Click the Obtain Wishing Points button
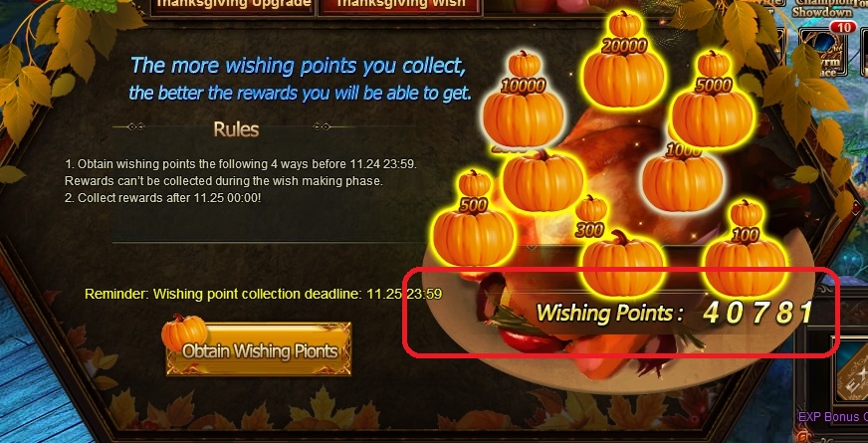Screen dimensions: 868x443 (259, 348)
